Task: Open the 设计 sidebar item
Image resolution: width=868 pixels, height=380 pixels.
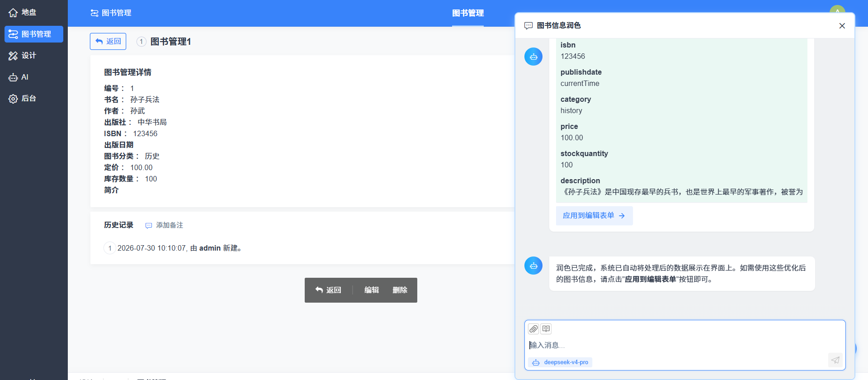Action: (x=34, y=56)
